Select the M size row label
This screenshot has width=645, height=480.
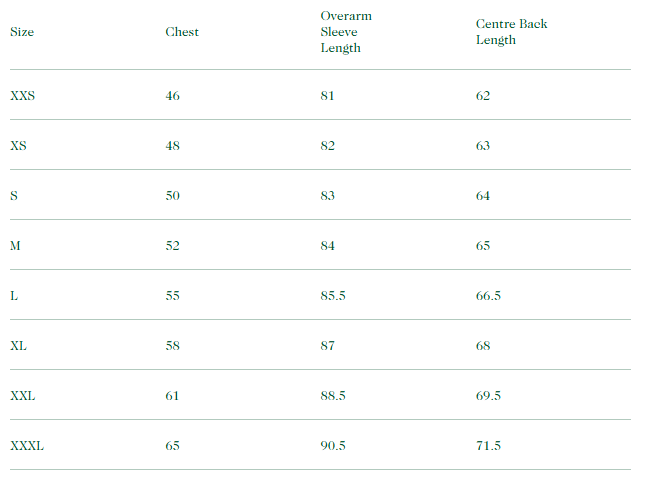pos(15,246)
